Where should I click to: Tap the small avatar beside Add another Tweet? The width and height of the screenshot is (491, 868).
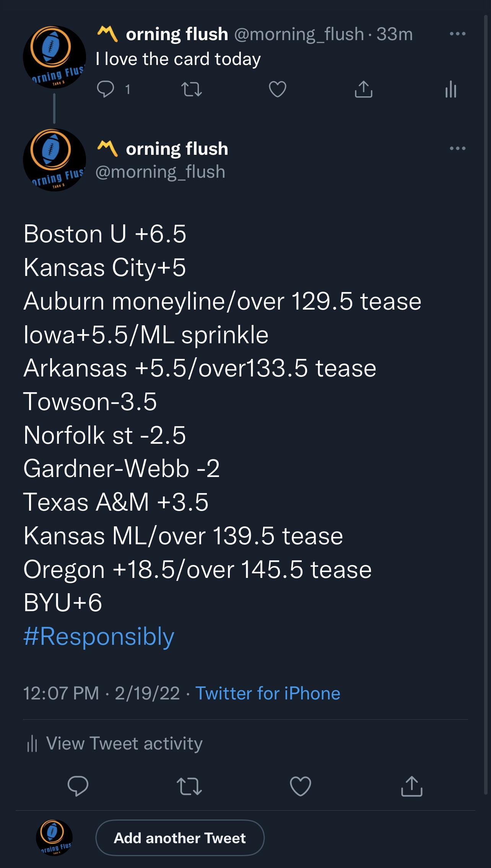coord(54,838)
